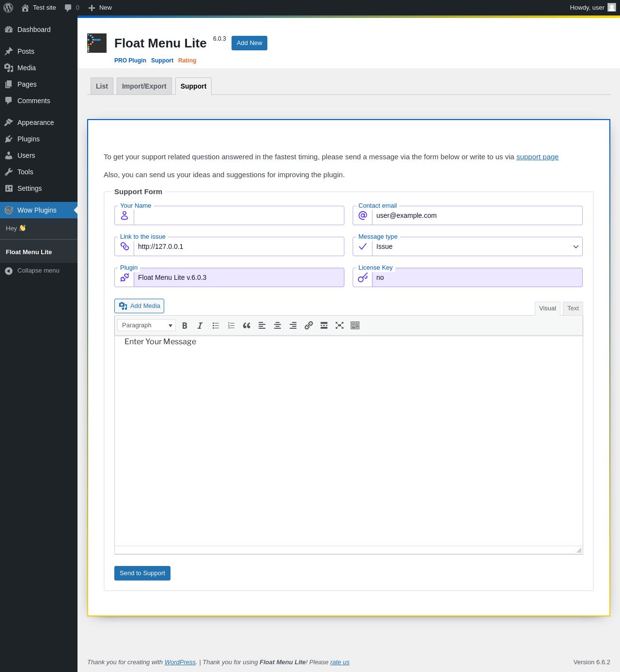Viewport: 620px width, 672px height.
Task: Click the Add Media button
Action: [139, 306]
